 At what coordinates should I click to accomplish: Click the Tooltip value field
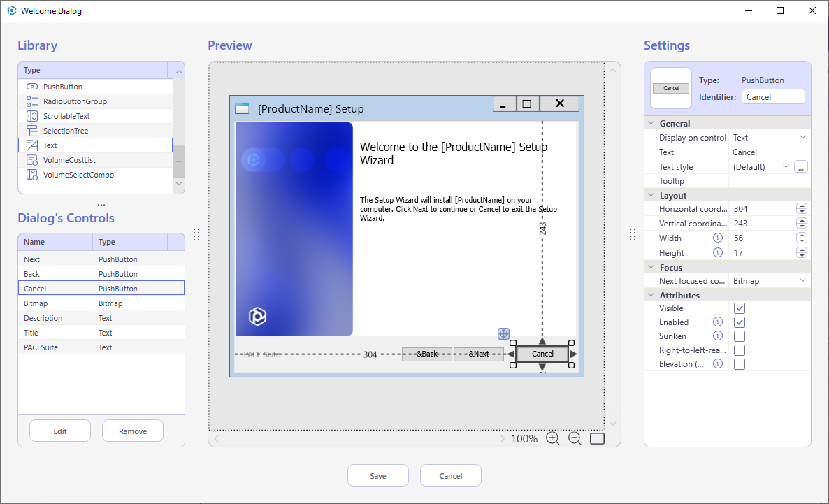(770, 181)
